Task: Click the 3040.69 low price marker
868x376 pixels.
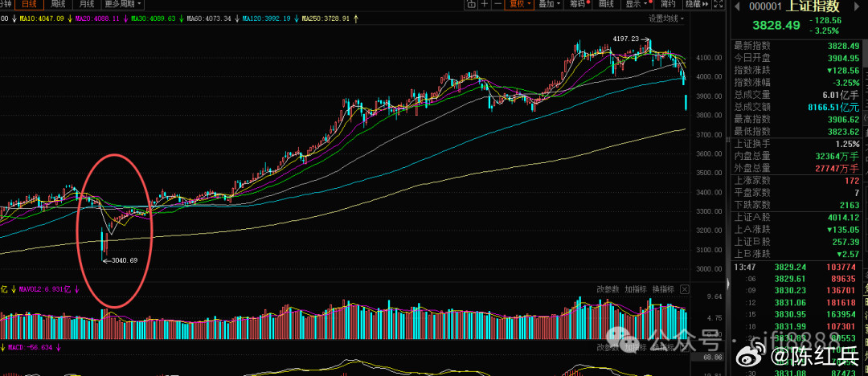Action: coord(124,260)
